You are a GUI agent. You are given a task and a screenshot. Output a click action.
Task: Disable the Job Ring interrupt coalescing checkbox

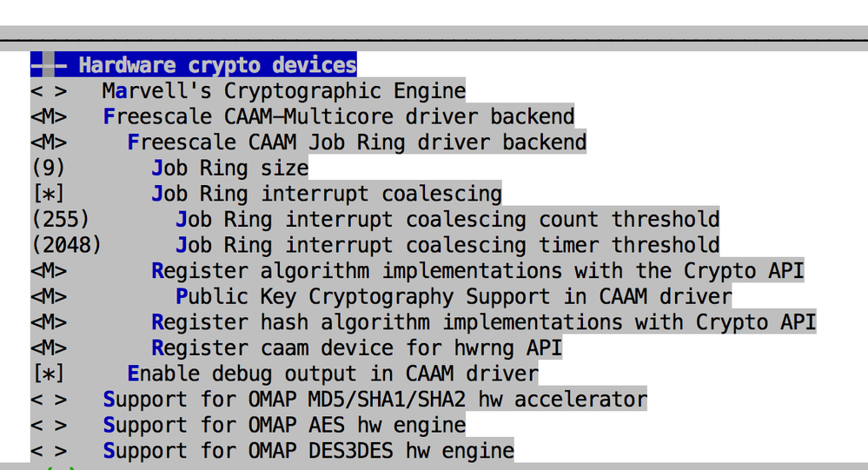point(49,193)
